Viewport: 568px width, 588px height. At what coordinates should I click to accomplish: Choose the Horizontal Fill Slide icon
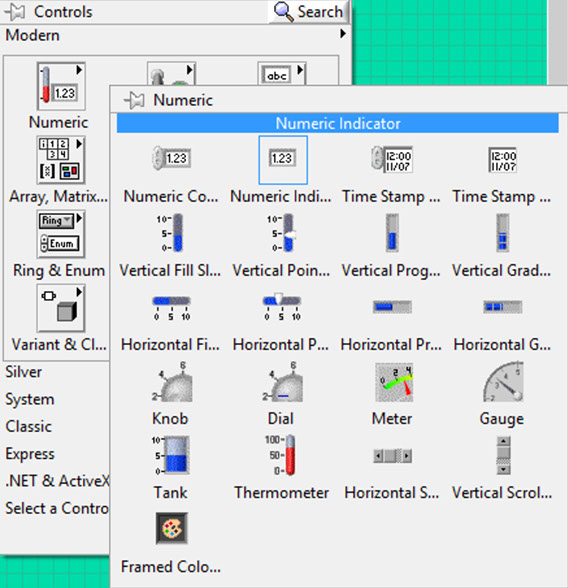(x=171, y=308)
